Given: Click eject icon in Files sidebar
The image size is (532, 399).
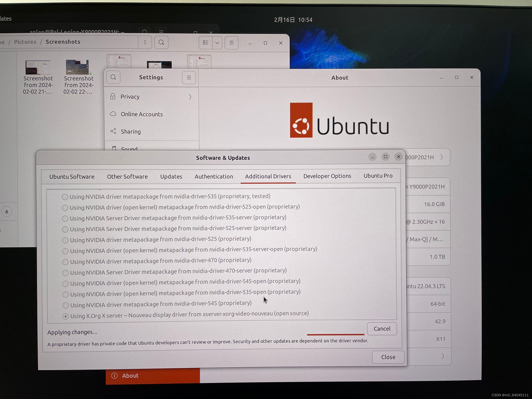Looking at the screenshot, I should [7, 212].
